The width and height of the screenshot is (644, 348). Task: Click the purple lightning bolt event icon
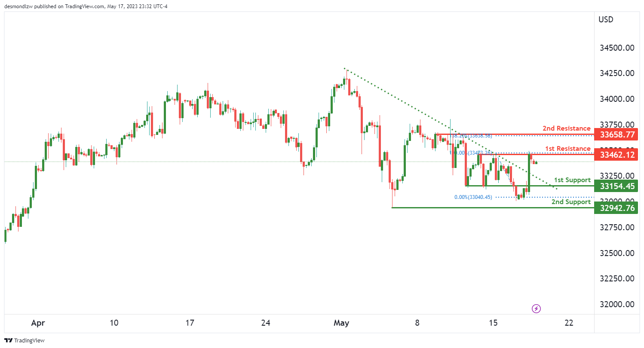click(x=536, y=308)
